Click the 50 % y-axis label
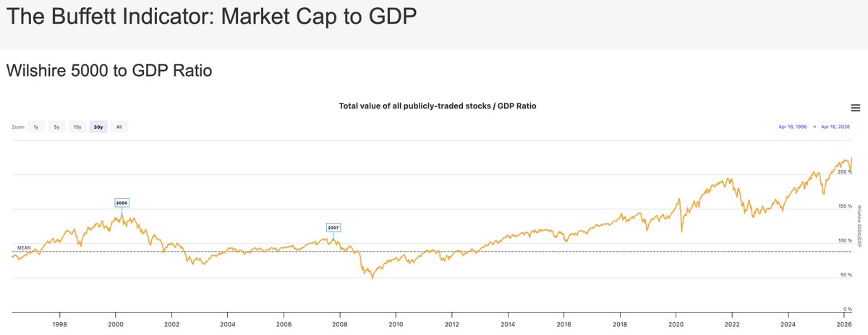 (x=844, y=275)
